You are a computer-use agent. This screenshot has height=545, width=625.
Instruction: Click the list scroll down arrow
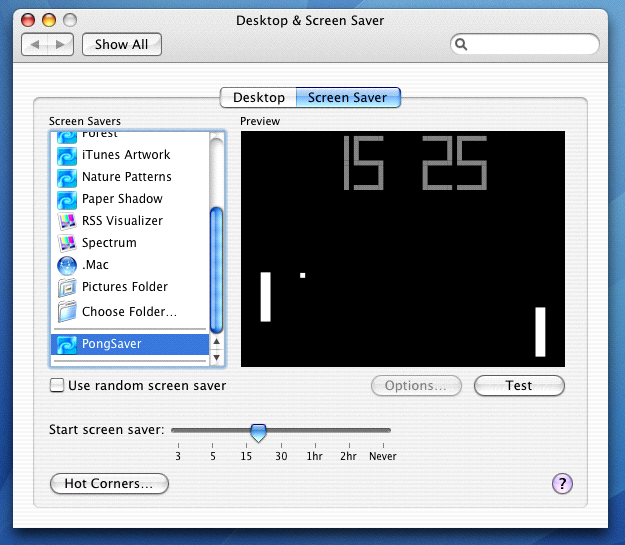216,357
